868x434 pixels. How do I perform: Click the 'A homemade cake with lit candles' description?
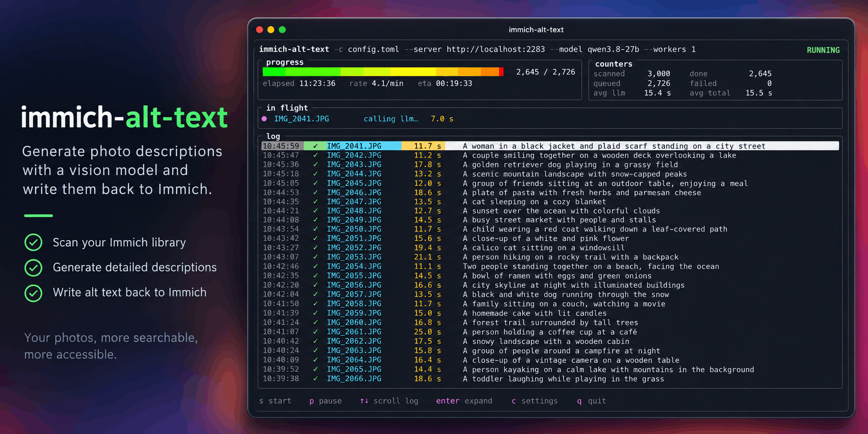(x=534, y=313)
